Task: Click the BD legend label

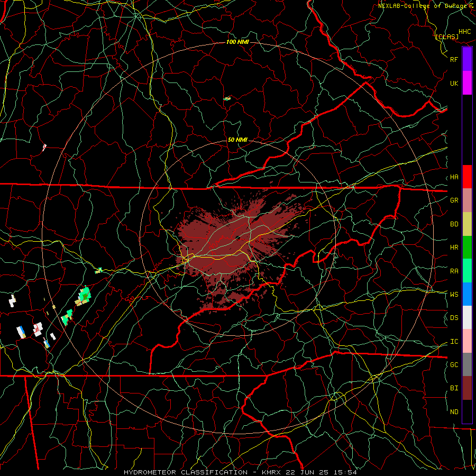Action: [x=454, y=224]
